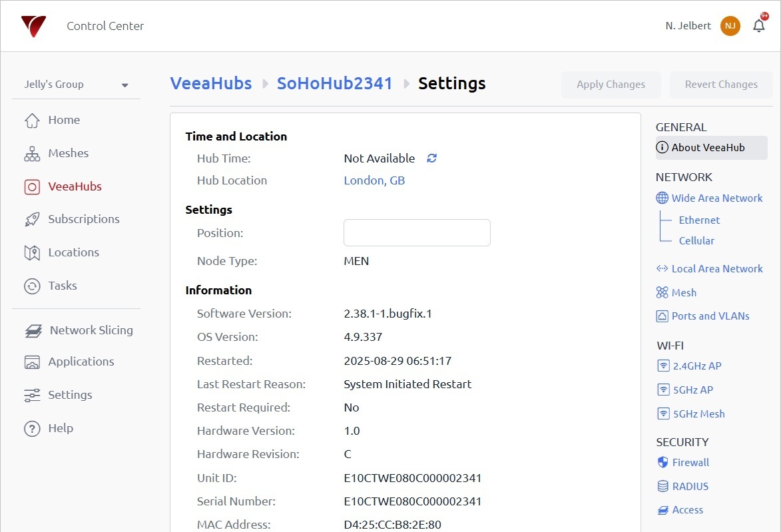The width and height of the screenshot is (781, 532).
Task: Go to Home in sidebar
Action: coord(65,120)
